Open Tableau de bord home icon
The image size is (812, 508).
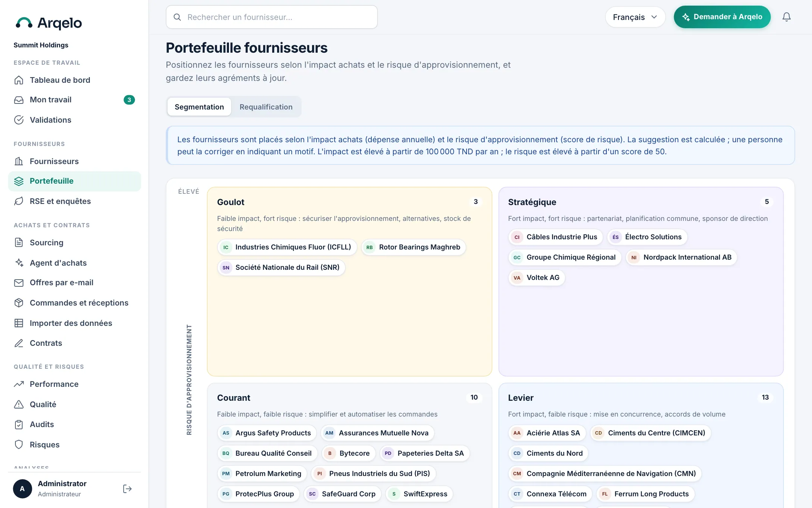[x=19, y=80]
